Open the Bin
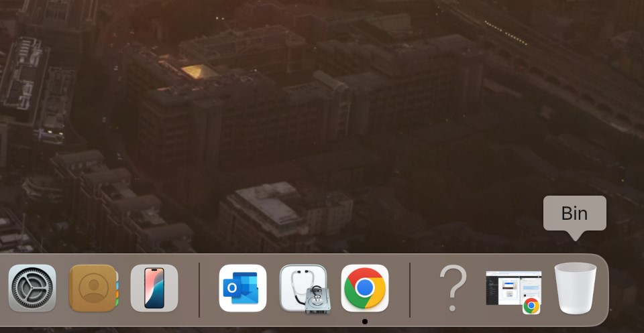 click(575, 288)
